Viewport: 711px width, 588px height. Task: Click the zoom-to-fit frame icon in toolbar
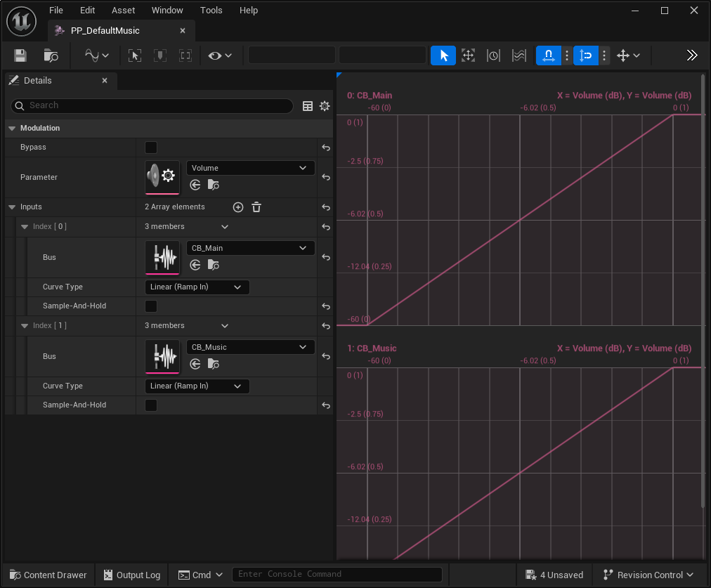click(x=135, y=55)
